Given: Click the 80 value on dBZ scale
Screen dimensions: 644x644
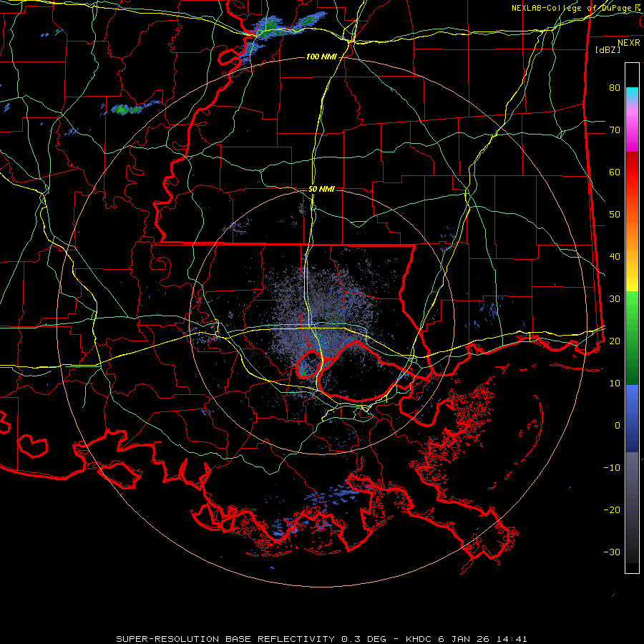Looking at the screenshot, I should pyautogui.click(x=615, y=87).
